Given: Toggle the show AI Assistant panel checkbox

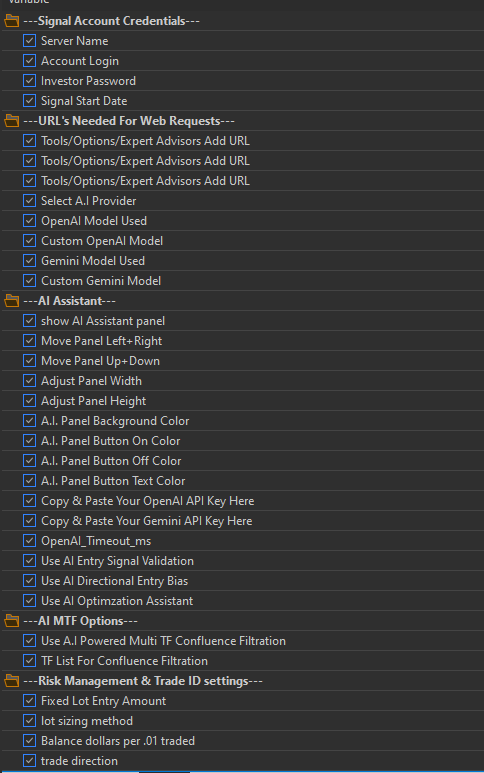Looking at the screenshot, I should 30,320.
